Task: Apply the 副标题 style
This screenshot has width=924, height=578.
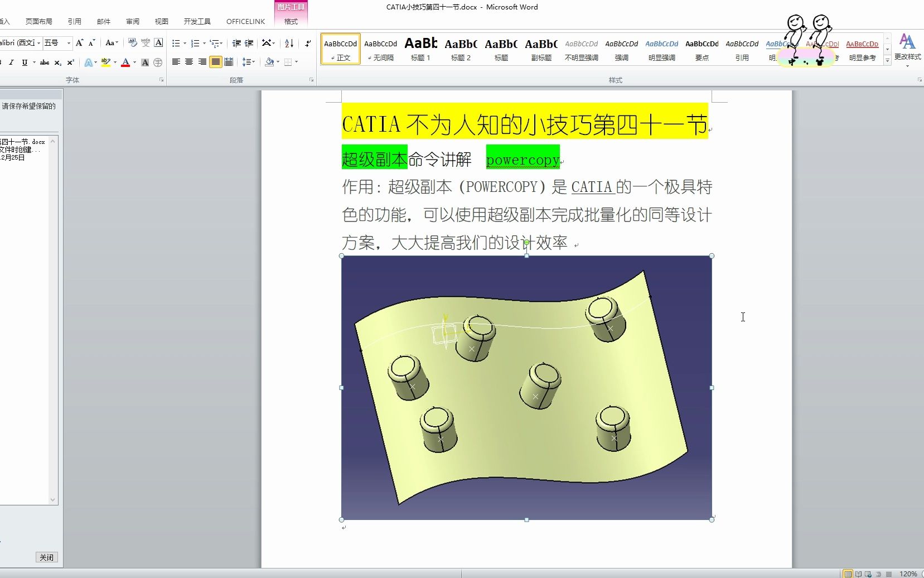Action: pyautogui.click(x=541, y=49)
